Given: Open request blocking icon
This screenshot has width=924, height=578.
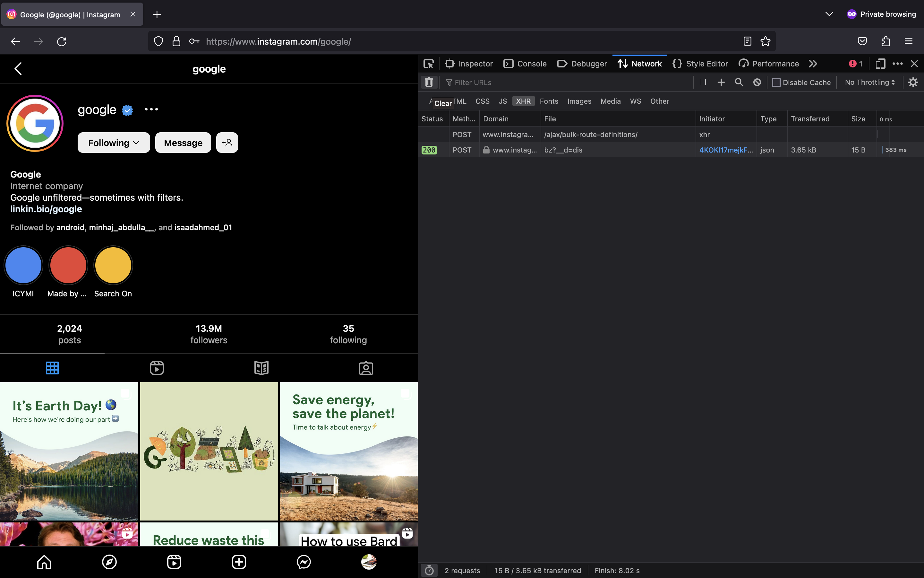Looking at the screenshot, I should pos(757,82).
